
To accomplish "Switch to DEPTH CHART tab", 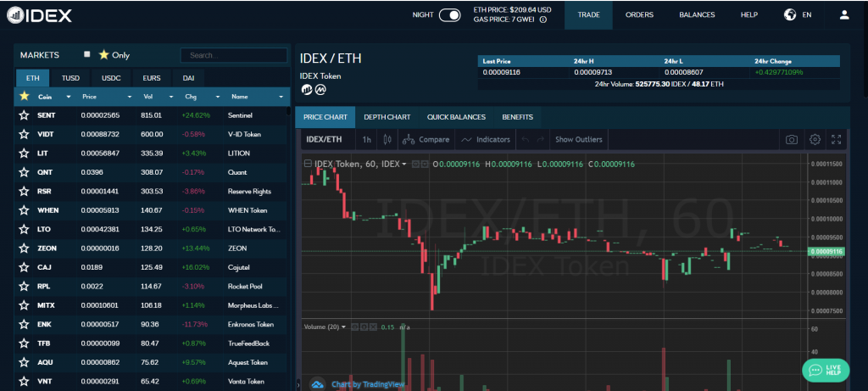I will (x=387, y=117).
